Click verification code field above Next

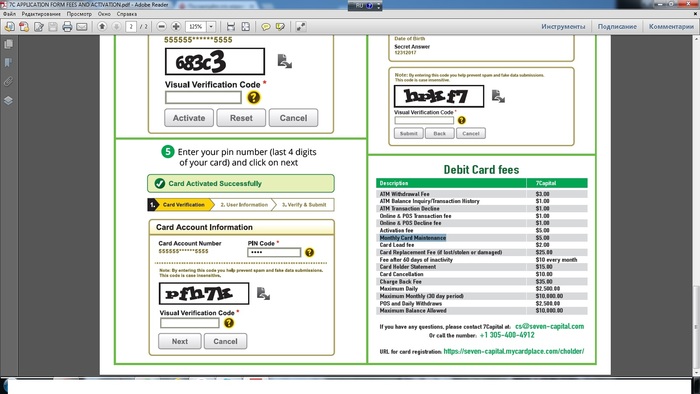190,323
